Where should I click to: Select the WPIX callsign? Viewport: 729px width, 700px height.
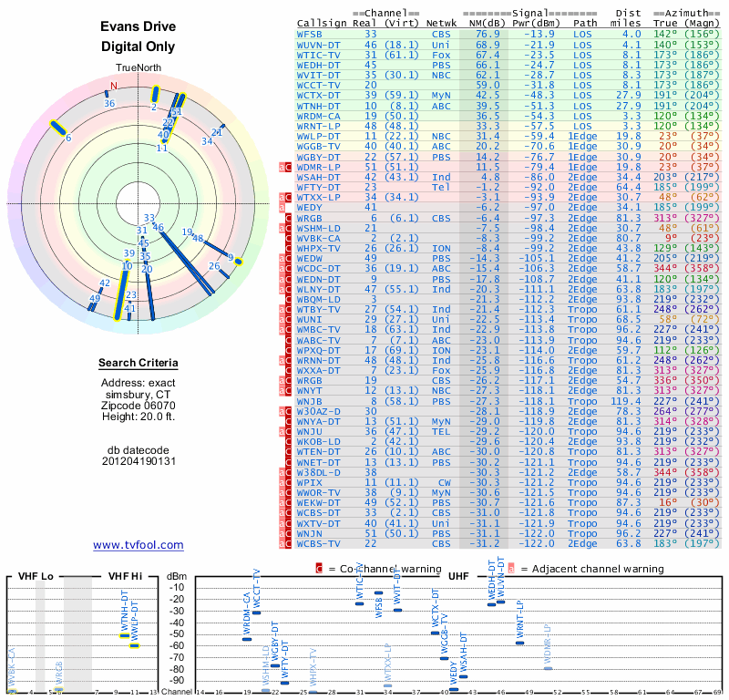tap(309, 482)
